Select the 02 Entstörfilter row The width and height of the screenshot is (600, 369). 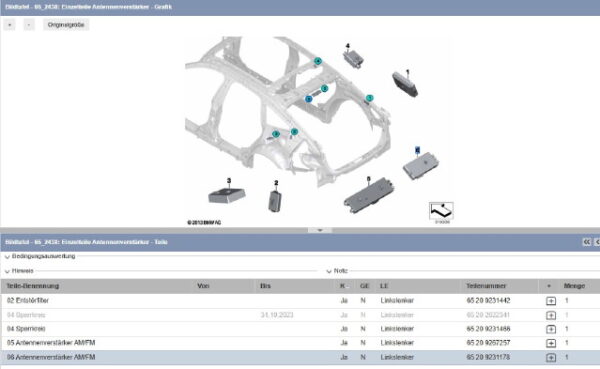(300, 301)
